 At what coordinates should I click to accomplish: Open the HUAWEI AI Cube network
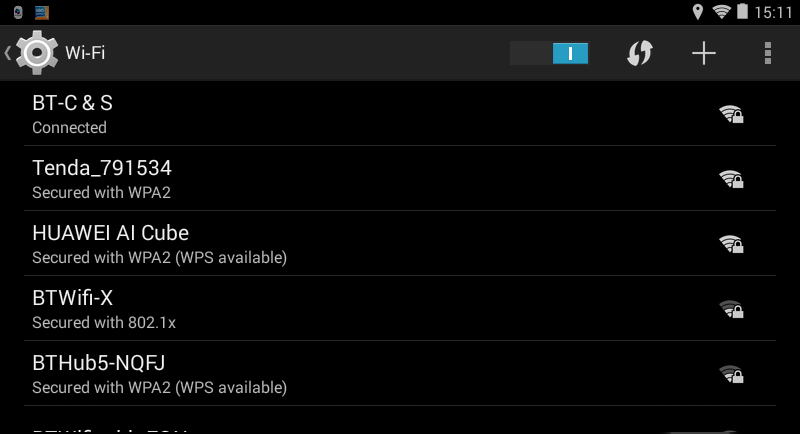pyautogui.click(x=300, y=243)
